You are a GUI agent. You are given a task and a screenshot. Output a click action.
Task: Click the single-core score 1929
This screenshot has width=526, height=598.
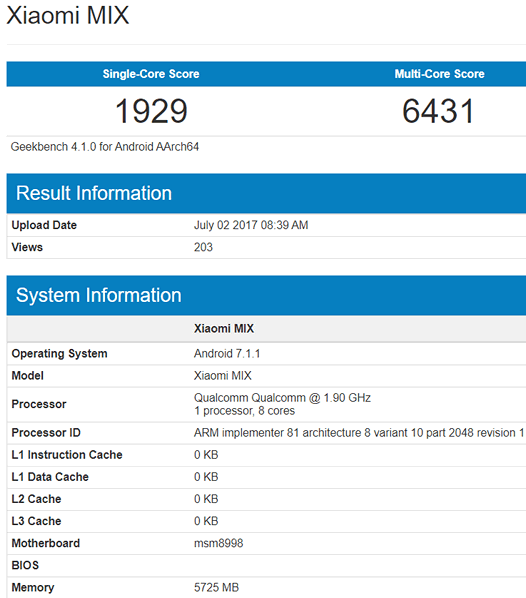click(151, 111)
